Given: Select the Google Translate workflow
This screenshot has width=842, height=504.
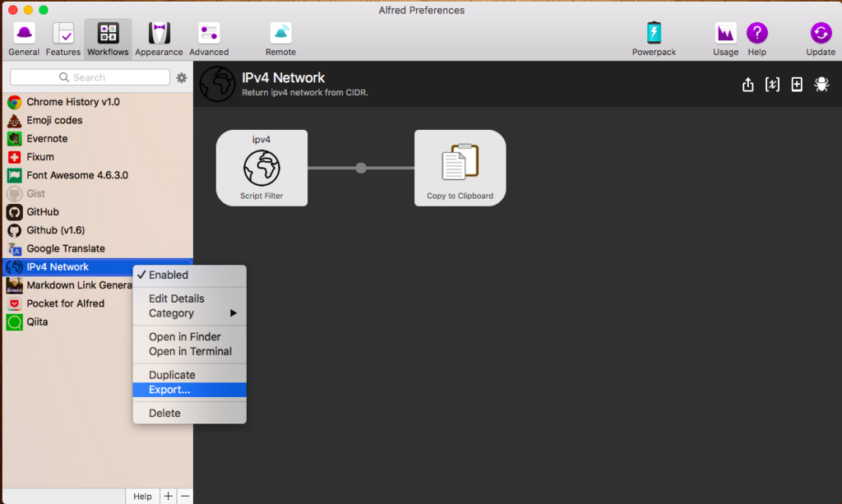Looking at the screenshot, I should (98, 248).
